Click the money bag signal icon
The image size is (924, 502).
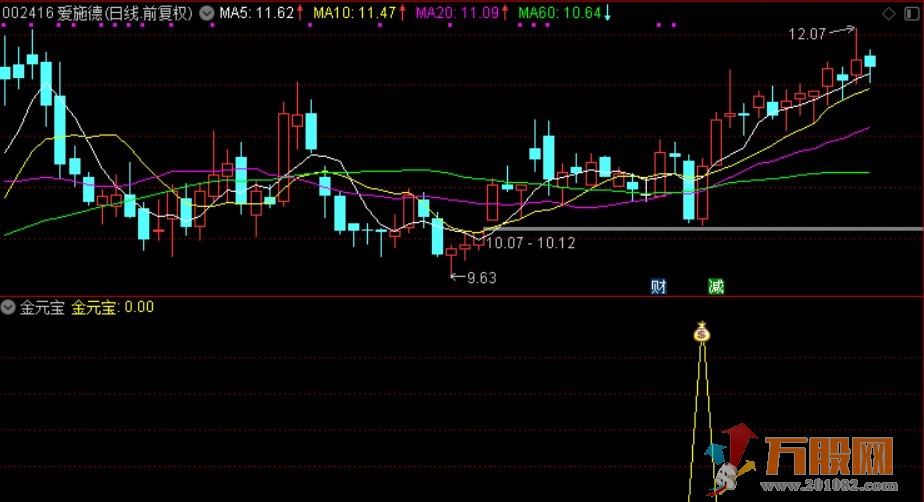pyautogui.click(x=701, y=332)
